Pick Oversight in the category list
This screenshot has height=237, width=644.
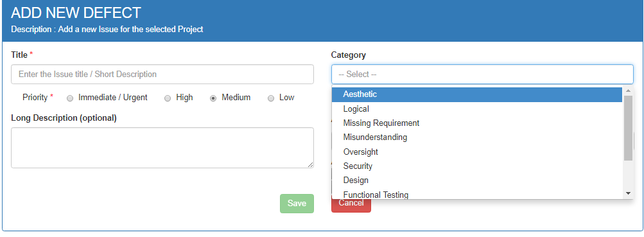pyautogui.click(x=477, y=152)
